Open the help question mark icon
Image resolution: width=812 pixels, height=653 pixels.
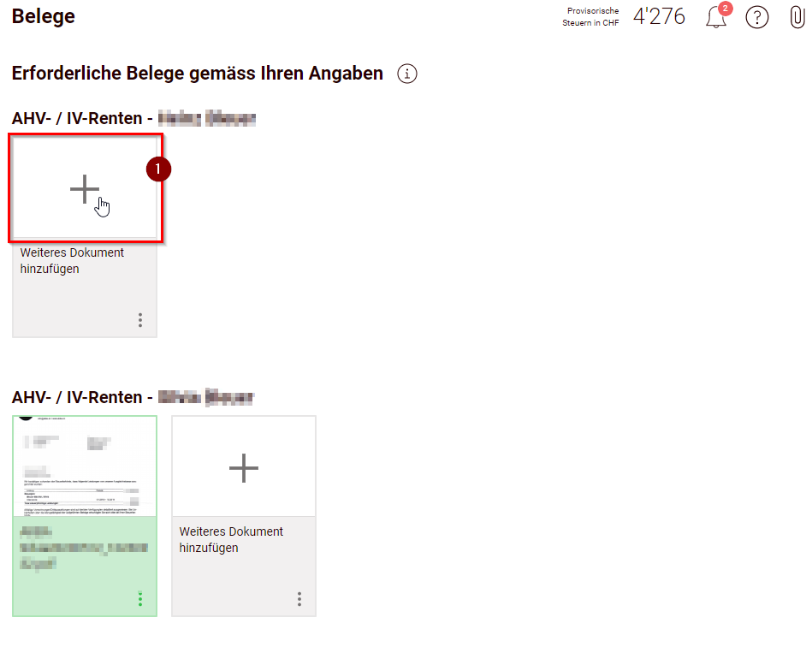point(756,18)
